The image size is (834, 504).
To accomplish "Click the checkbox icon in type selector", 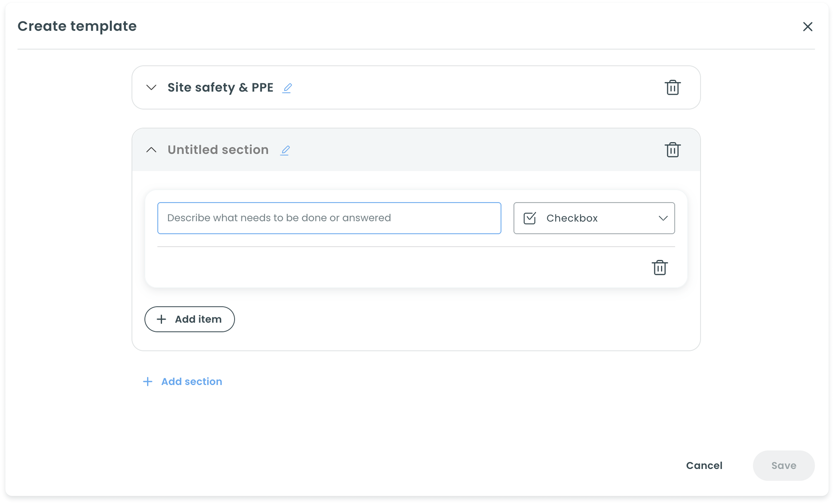I will click(529, 218).
